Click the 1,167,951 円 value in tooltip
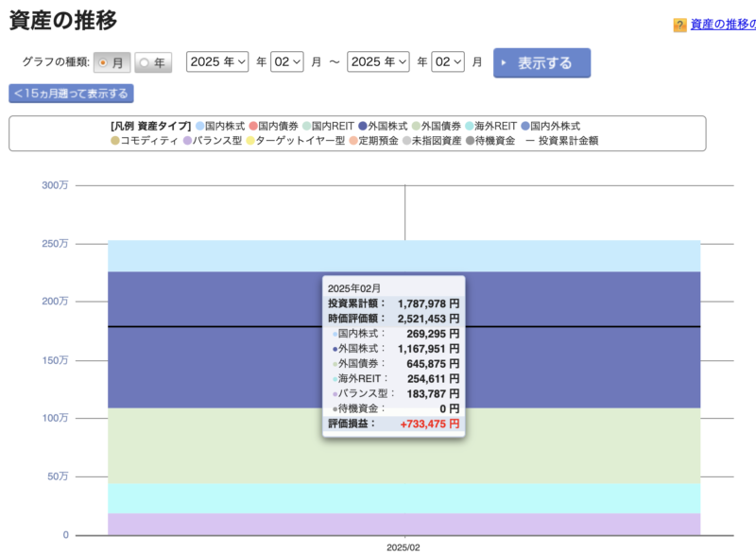Image resolution: width=756 pixels, height=554 pixels. 428,349
